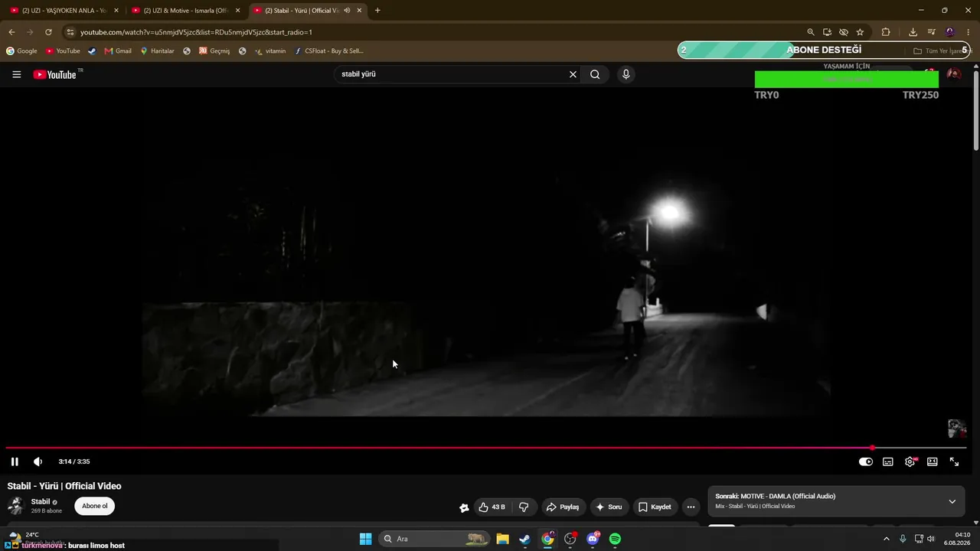Viewport: 980px width, 551px height.
Task: Run the YouTube search magnifier button
Action: click(x=595, y=74)
